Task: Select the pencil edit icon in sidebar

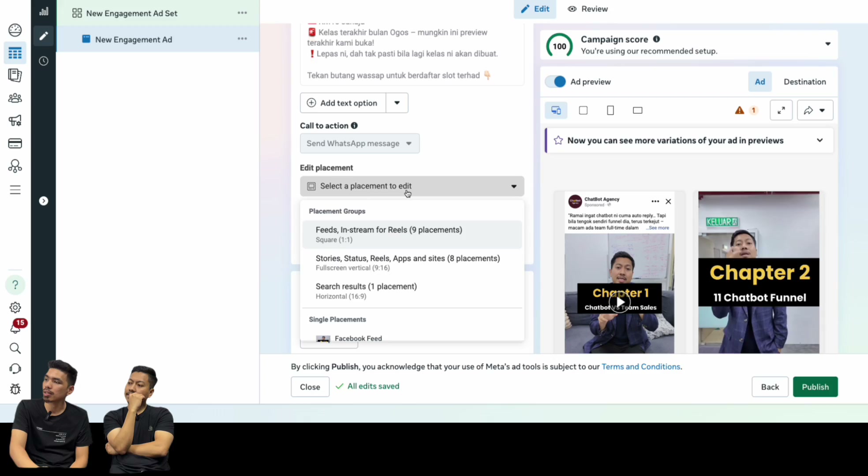Action: pyautogui.click(x=43, y=36)
